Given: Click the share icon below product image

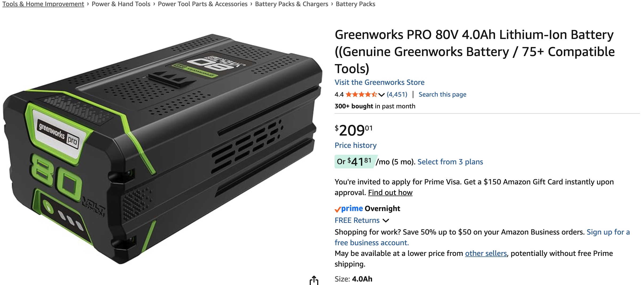Looking at the screenshot, I should click(x=314, y=280).
